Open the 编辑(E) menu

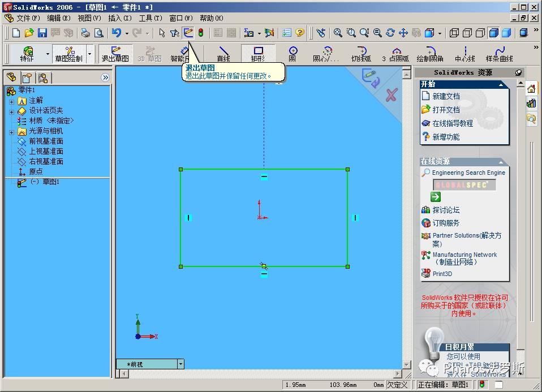[x=59, y=18]
